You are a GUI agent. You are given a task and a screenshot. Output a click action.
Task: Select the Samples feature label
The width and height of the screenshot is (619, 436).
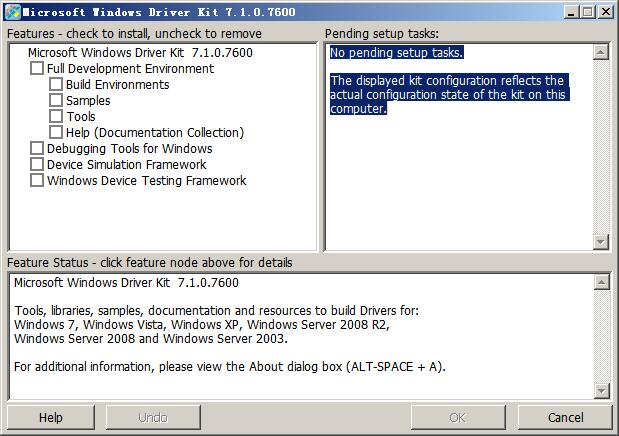click(x=88, y=101)
